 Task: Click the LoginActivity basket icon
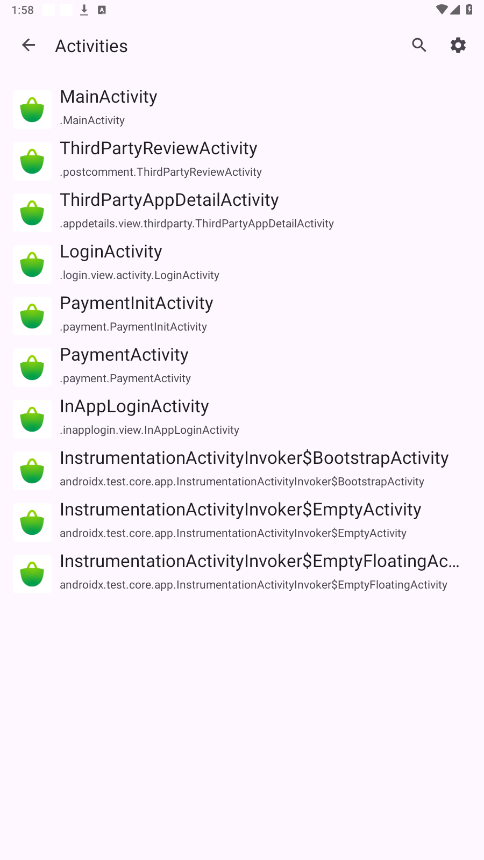click(x=32, y=264)
